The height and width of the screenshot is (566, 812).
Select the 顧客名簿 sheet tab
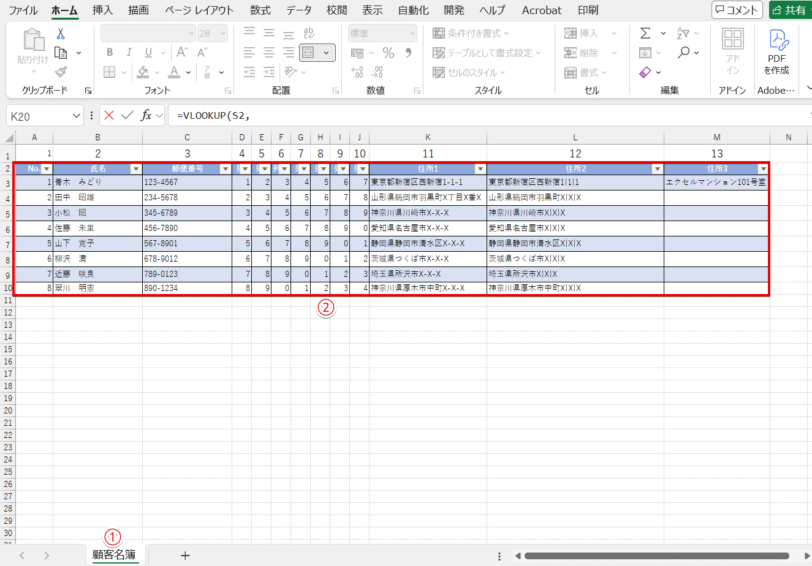click(113, 555)
